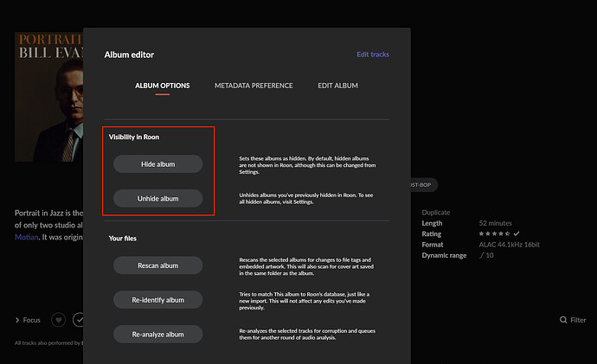Open the Edit Album tab

(337, 86)
